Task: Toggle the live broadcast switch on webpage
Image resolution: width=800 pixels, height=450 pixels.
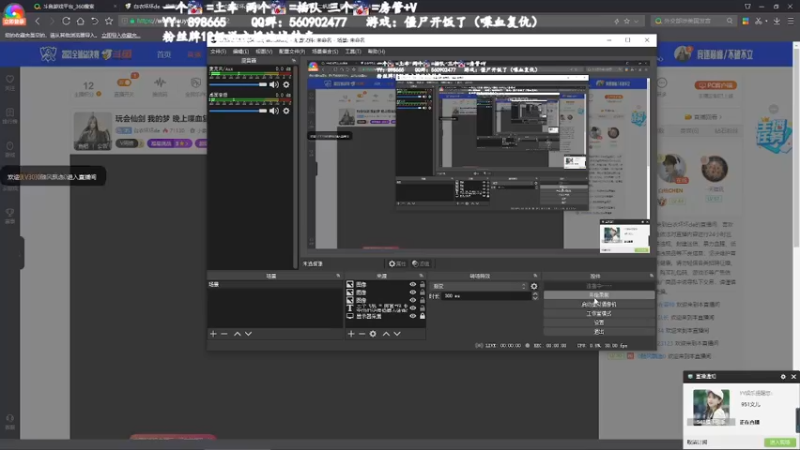Action: (124, 82)
